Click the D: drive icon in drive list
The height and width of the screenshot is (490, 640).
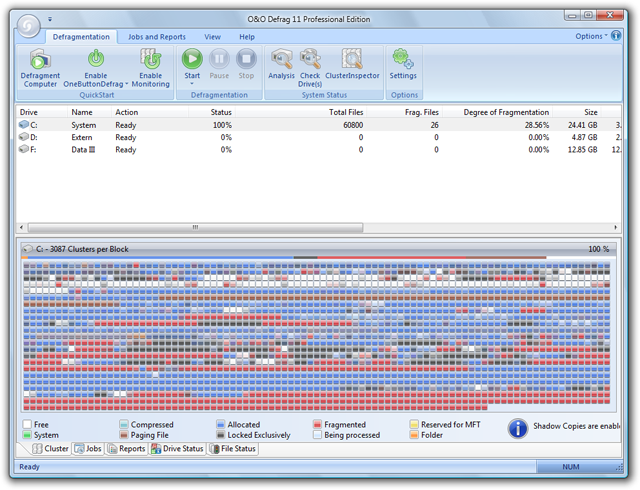pos(24,136)
